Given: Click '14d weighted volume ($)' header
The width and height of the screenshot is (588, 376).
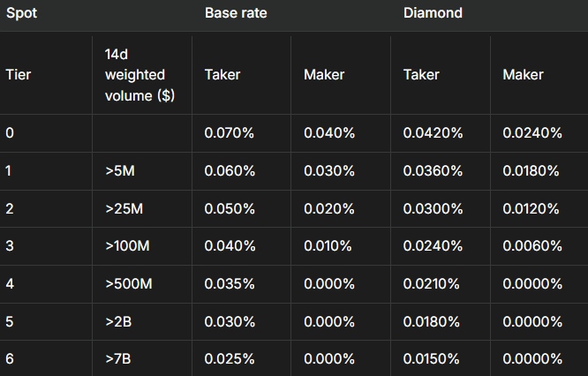Looking at the screenshot, I should click(x=139, y=75).
